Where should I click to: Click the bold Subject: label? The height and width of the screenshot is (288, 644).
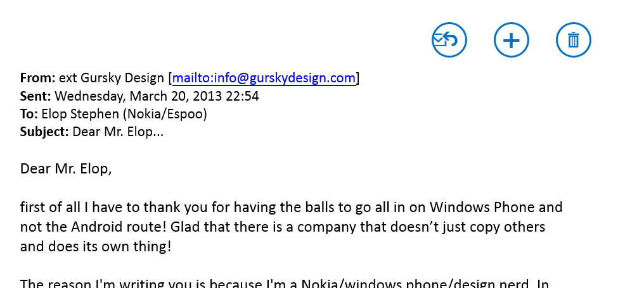click(44, 132)
